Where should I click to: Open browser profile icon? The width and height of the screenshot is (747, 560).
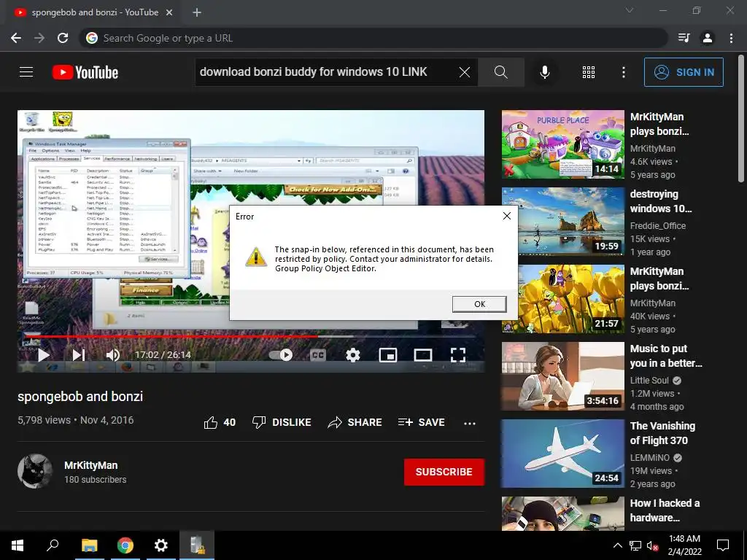pyautogui.click(x=708, y=38)
